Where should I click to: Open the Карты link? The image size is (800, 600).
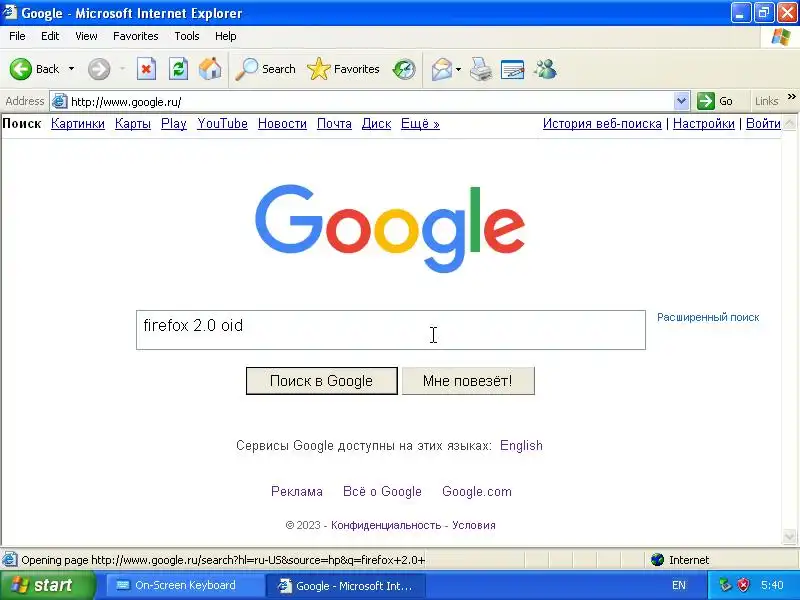click(x=133, y=123)
